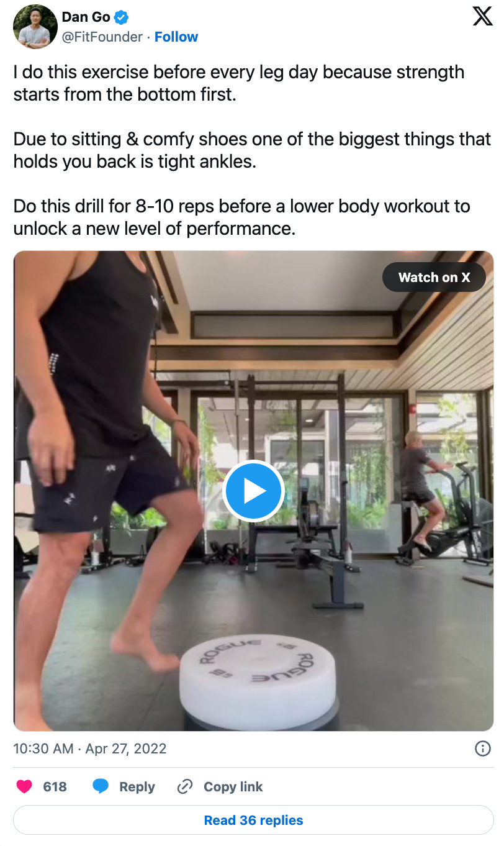The height and width of the screenshot is (846, 504).
Task: Open the X logo link
Action: coord(482,16)
